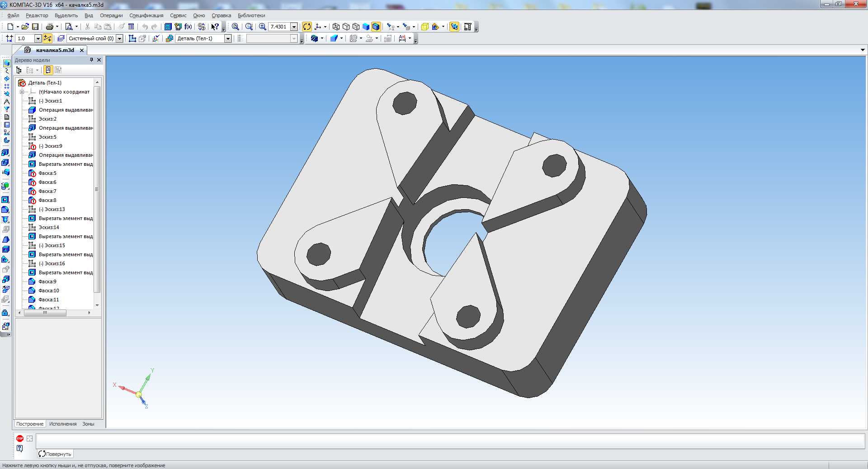Toggle the perspective projection yellow cube icon
The image size is (868, 469).
pyautogui.click(x=425, y=27)
